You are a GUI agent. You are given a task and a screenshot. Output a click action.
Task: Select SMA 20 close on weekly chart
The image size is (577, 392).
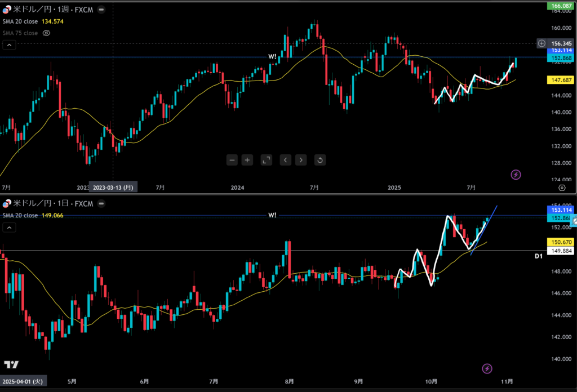(x=20, y=21)
